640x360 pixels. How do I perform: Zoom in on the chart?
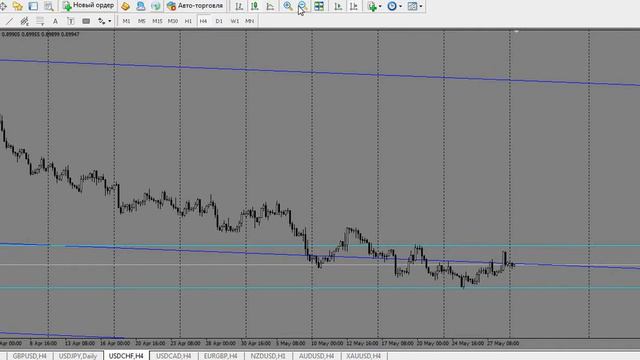coord(288,6)
